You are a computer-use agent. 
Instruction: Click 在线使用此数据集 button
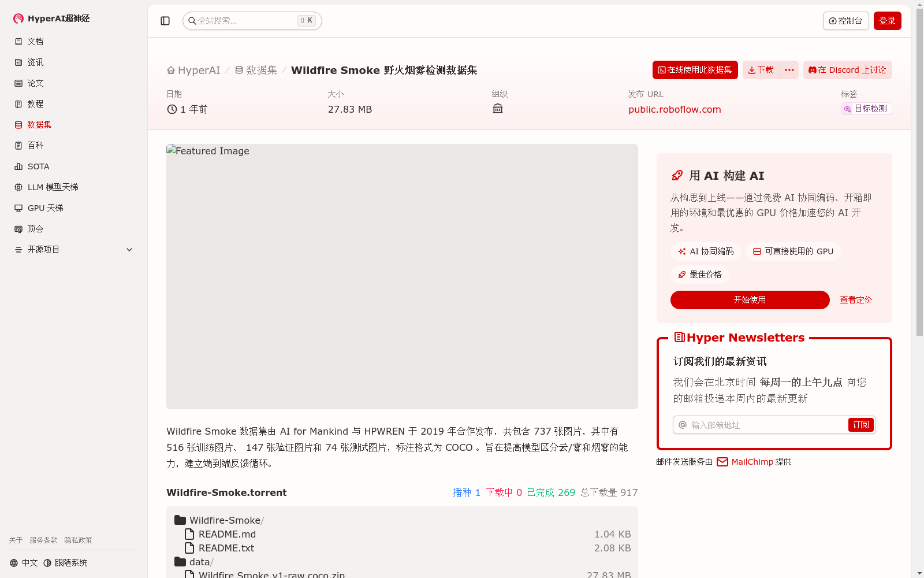coord(695,70)
